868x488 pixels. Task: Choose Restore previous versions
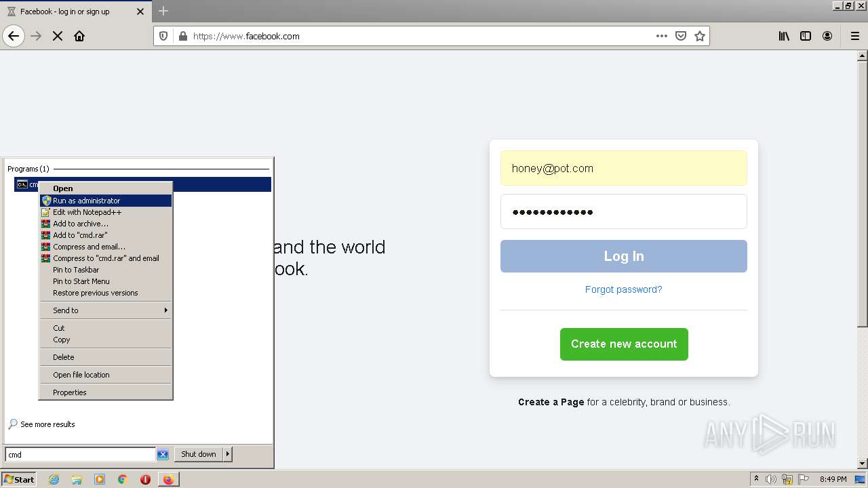(x=105, y=293)
